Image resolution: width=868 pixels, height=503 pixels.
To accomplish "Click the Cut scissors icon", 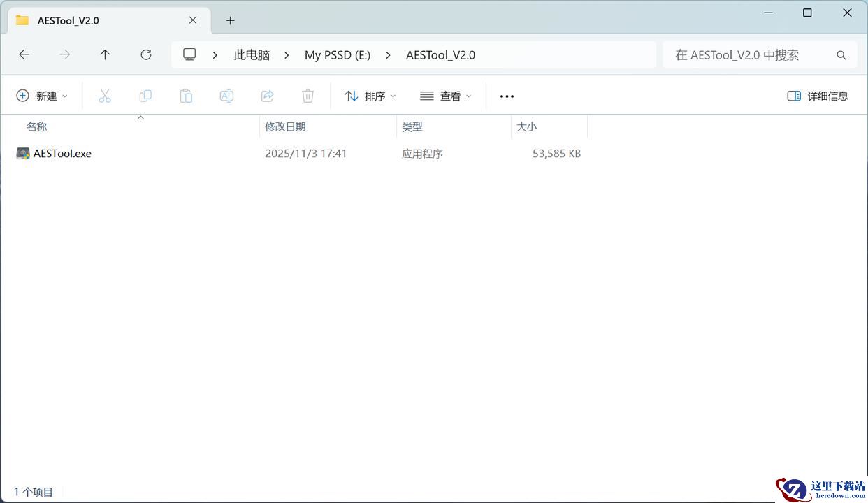I will (105, 96).
